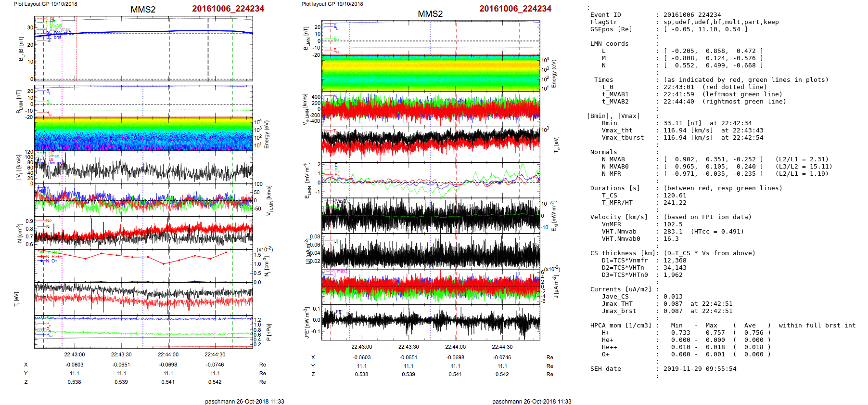Screen dimensions: 868x405
Task: Click the Jmax_brst current value row
Action: (x=698, y=311)
